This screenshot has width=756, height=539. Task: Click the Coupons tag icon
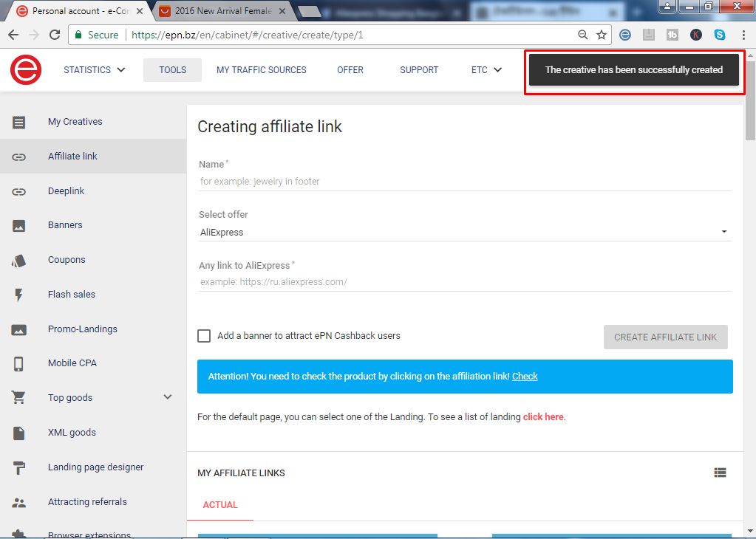[x=18, y=261]
